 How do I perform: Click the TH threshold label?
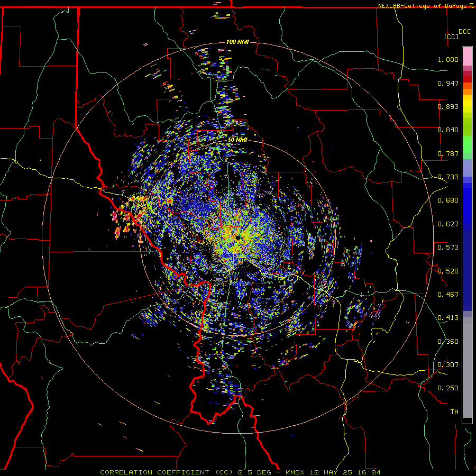[454, 412]
